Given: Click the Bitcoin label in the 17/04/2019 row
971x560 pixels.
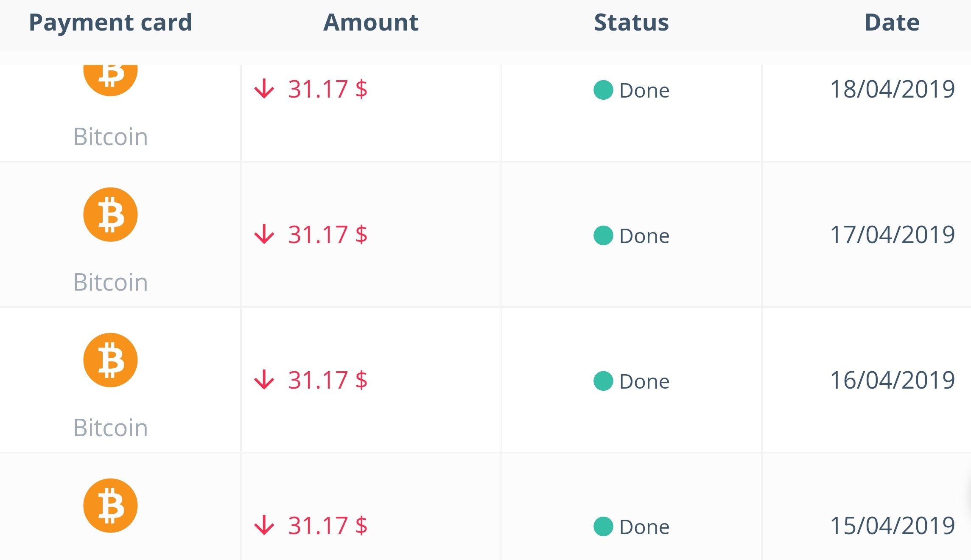Looking at the screenshot, I should tap(110, 282).
